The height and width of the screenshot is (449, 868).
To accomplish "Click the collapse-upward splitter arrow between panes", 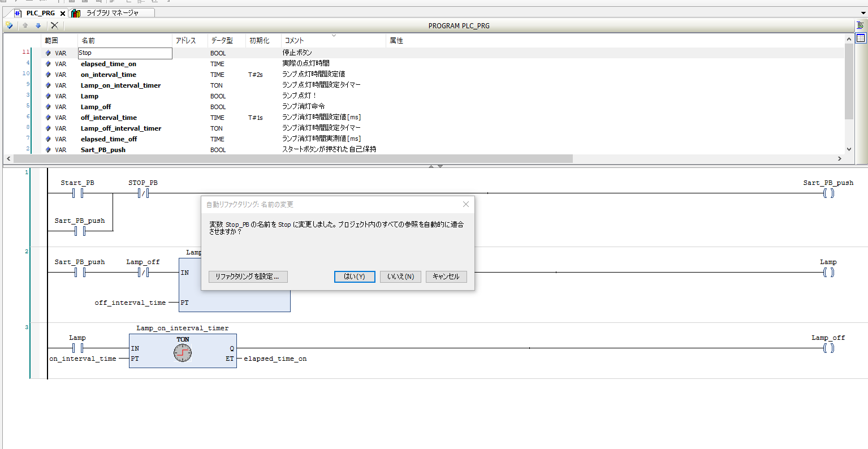I will click(431, 166).
